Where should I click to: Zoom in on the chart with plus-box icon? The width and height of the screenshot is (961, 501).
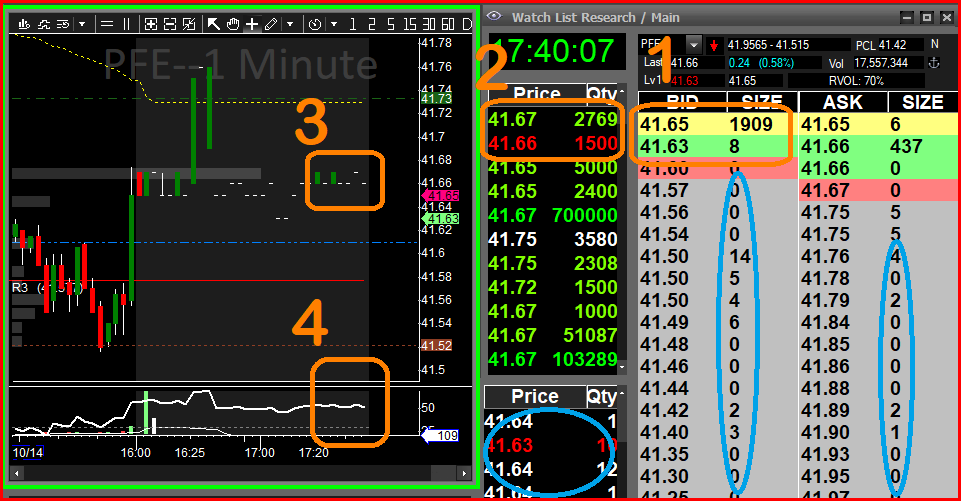point(151,24)
